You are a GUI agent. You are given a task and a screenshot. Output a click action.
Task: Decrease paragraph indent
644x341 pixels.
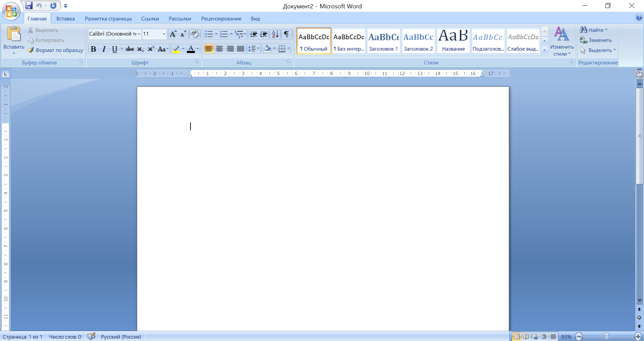point(254,34)
